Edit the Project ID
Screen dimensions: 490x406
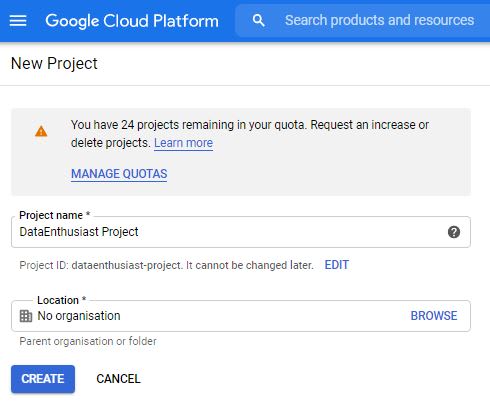point(337,265)
